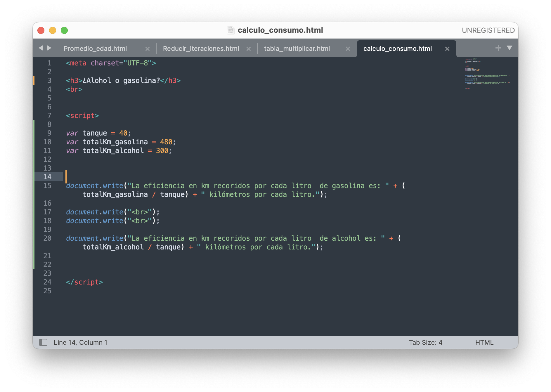Switch to the tabla_multiplicar.html tab
The width and height of the screenshot is (551, 392).
point(297,48)
